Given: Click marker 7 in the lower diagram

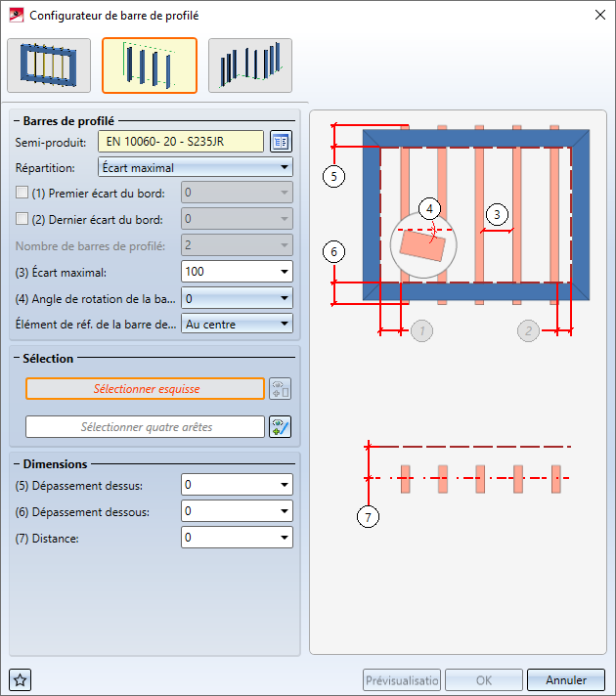Looking at the screenshot, I should coord(369,517).
